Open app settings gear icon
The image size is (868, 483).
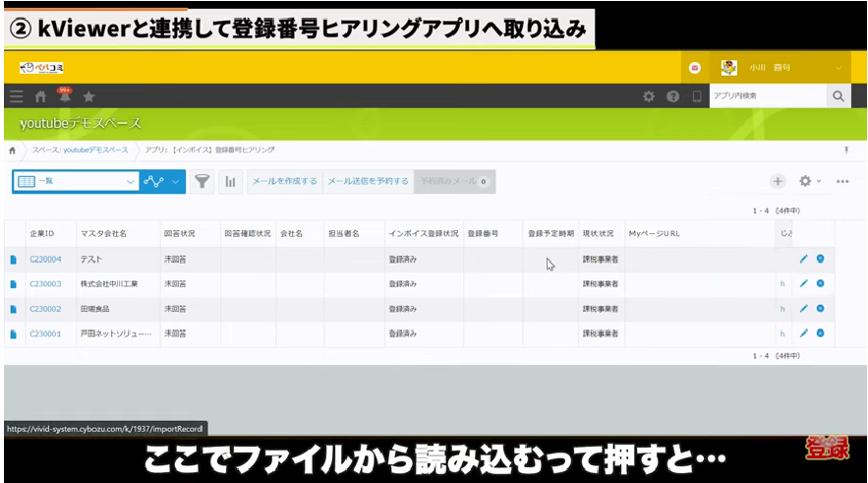pos(805,181)
